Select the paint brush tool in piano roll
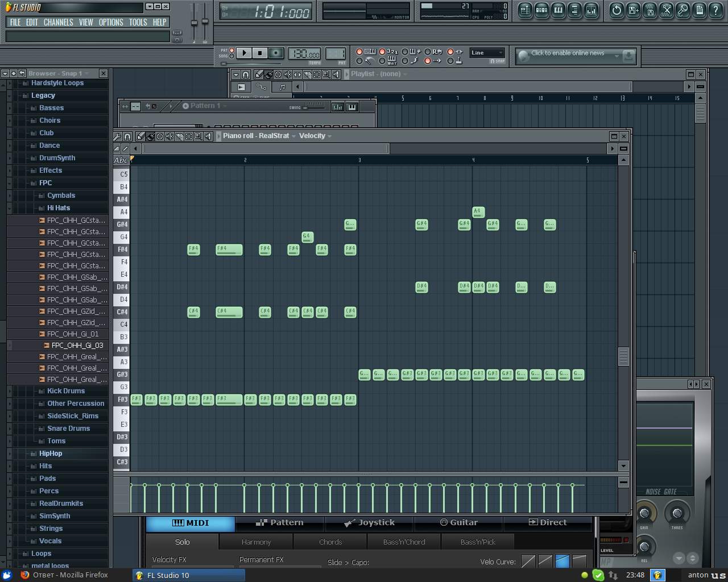 coord(150,136)
